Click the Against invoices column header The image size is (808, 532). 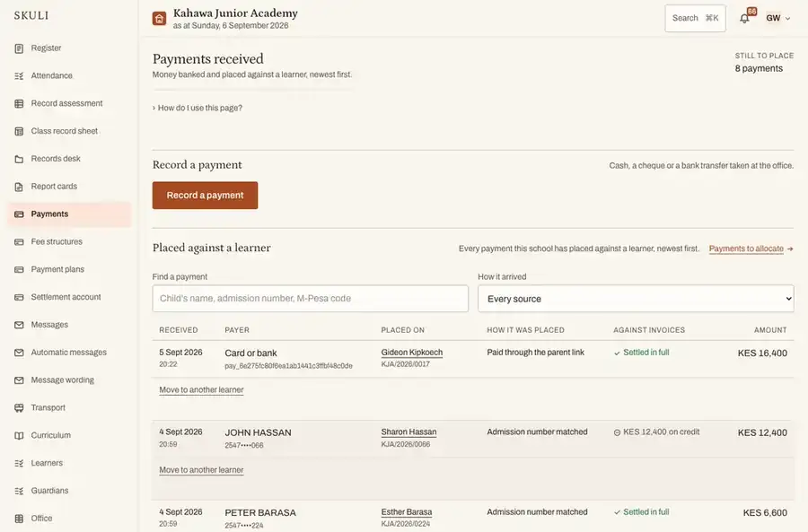pos(649,330)
